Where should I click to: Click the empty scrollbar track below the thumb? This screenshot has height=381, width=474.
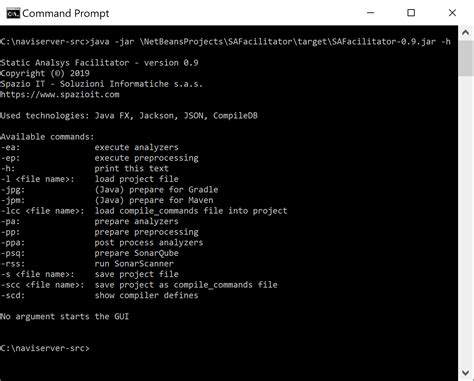(x=466, y=220)
